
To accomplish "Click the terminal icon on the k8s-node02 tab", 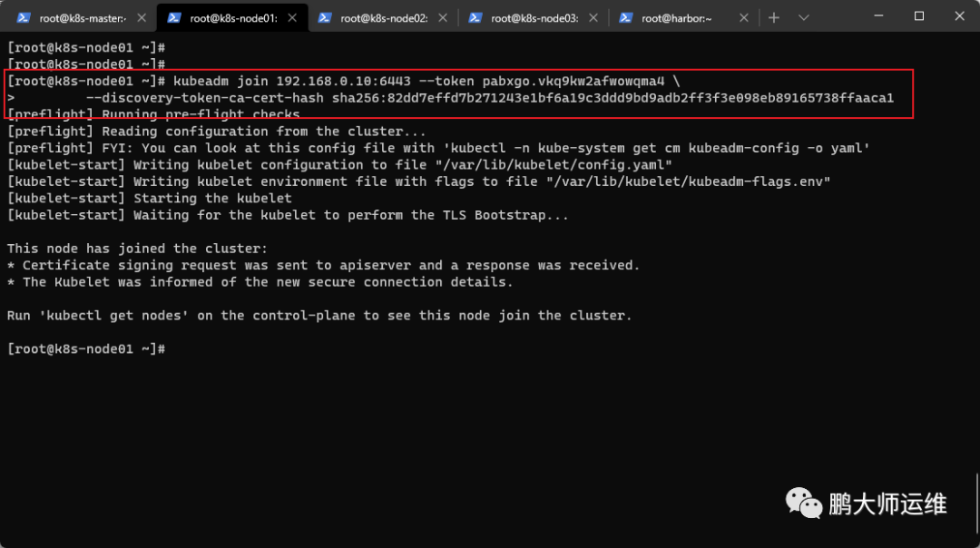I will coord(324,18).
